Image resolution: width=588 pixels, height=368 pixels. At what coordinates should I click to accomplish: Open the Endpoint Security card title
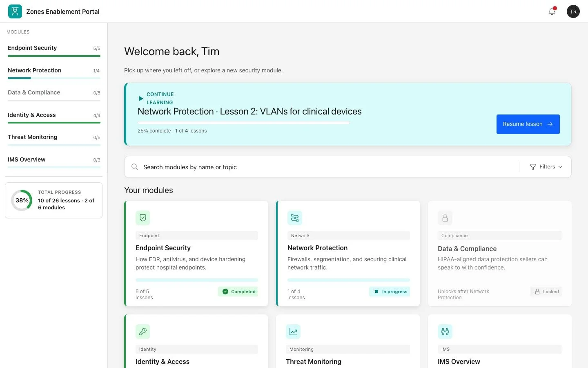pos(163,248)
